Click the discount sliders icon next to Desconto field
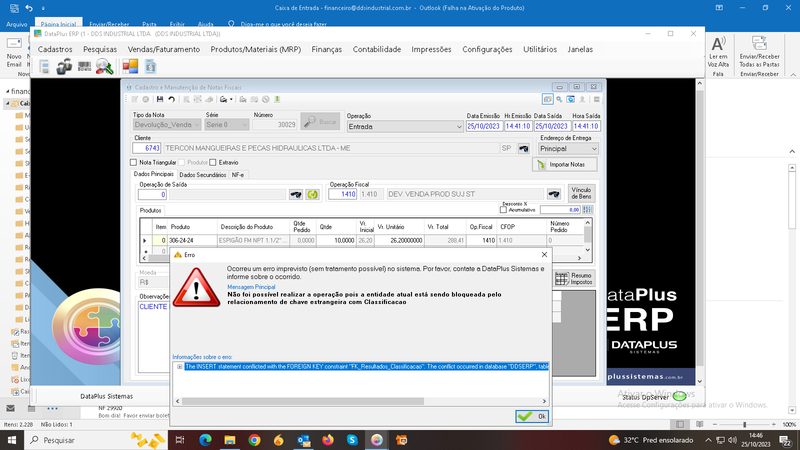The width and height of the screenshot is (800, 450). pyautogui.click(x=588, y=210)
